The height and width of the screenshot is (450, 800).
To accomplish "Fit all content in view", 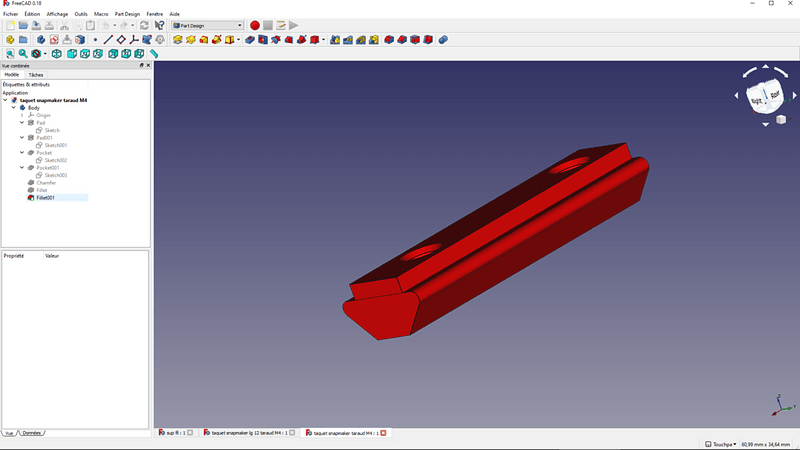I will 10,54.
